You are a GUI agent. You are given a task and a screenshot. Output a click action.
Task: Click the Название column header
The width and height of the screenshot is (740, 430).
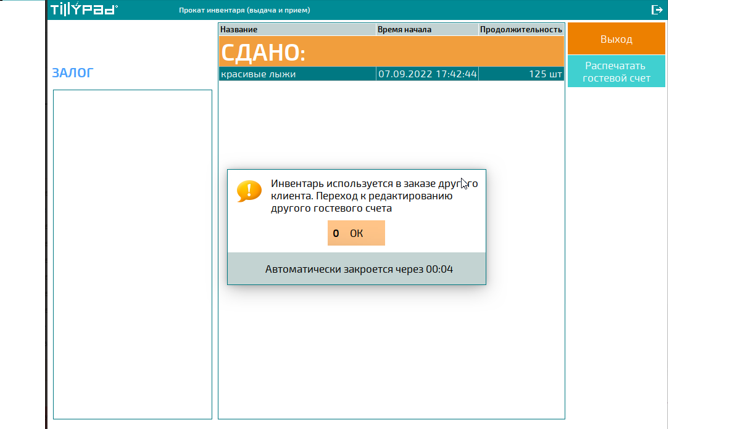tap(297, 29)
